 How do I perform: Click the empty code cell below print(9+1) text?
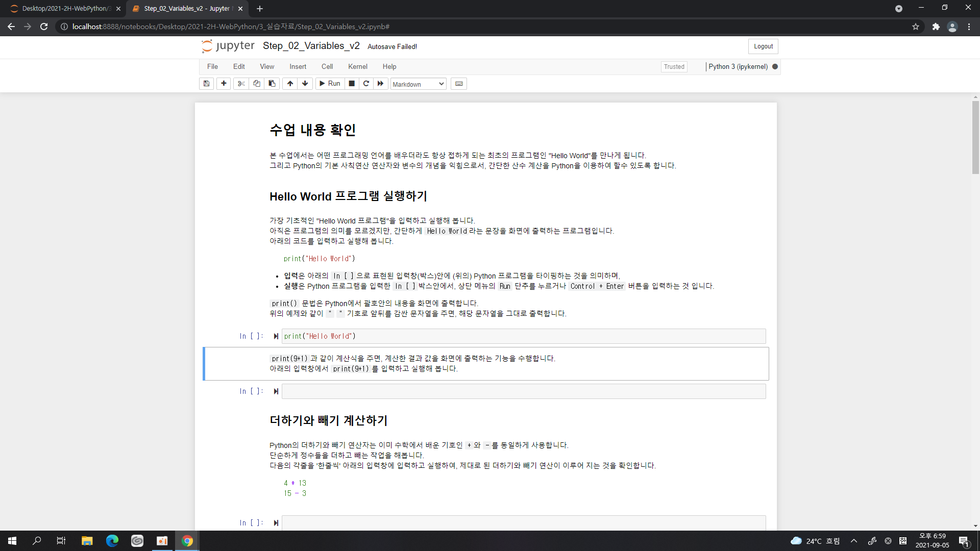(x=524, y=391)
